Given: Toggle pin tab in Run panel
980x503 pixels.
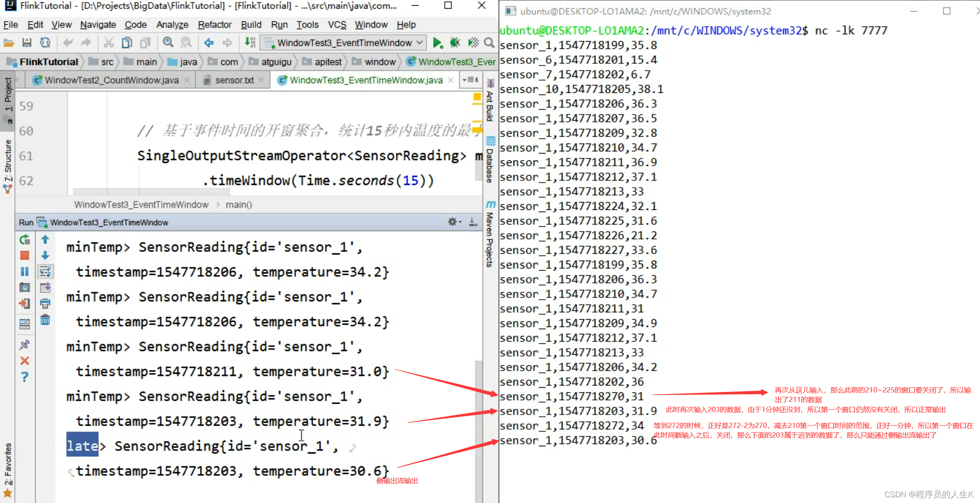Looking at the screenshot, I should (25, 345).
